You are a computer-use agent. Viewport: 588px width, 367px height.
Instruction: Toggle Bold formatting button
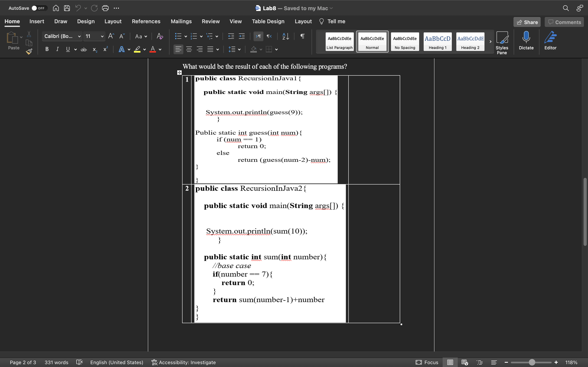(47, 50)
